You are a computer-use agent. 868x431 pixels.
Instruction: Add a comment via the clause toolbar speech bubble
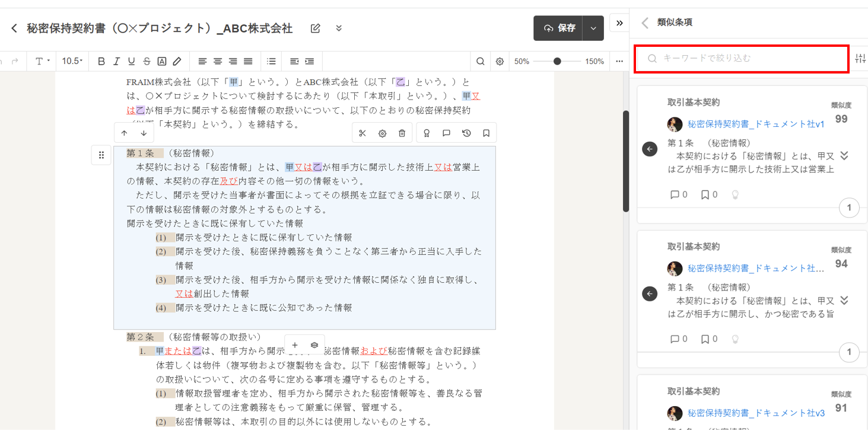446,133
